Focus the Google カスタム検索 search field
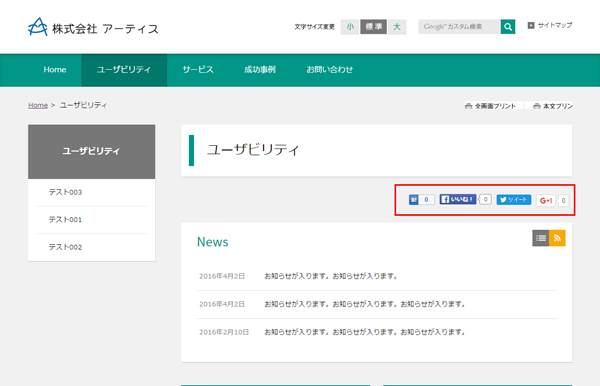 click(459, 27)
